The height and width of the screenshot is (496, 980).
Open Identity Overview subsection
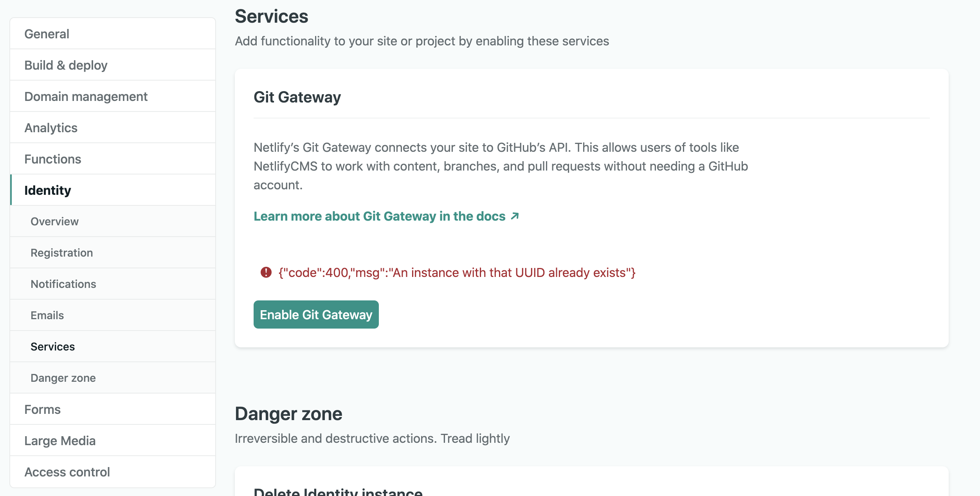[113, 221]
